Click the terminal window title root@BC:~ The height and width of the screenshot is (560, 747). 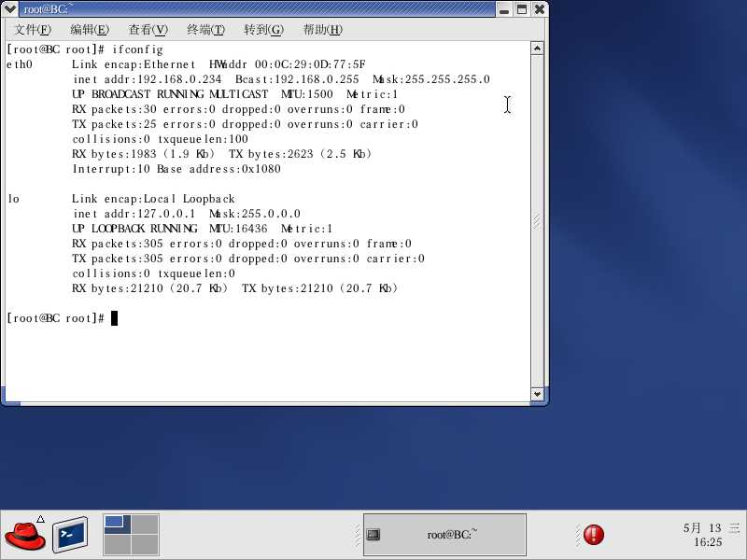[x=49, y=8]
